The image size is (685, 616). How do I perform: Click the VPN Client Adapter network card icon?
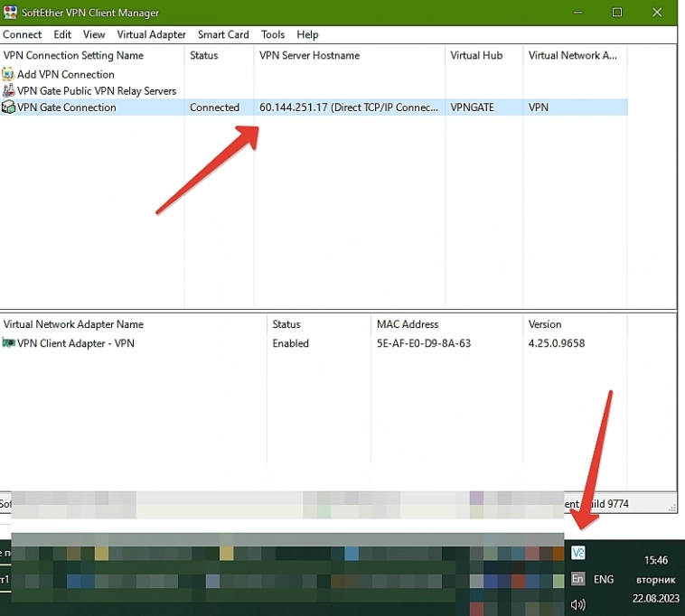(9, 343)
